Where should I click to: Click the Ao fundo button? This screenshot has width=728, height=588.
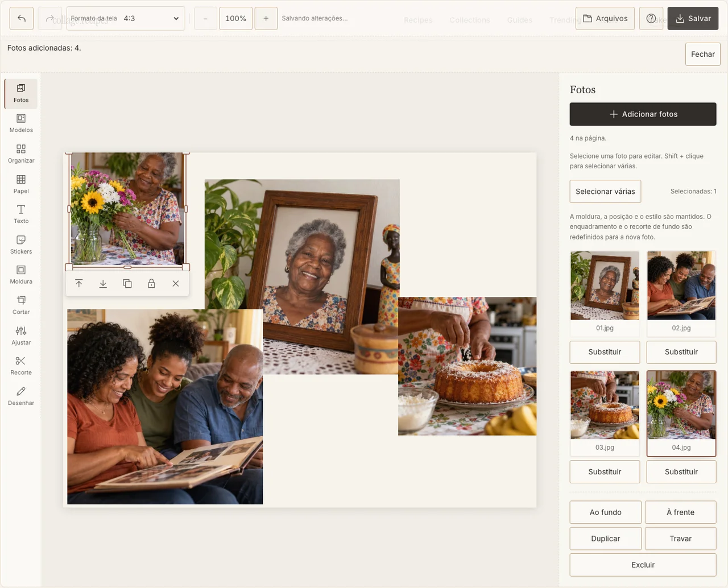(x=606, y=512)
